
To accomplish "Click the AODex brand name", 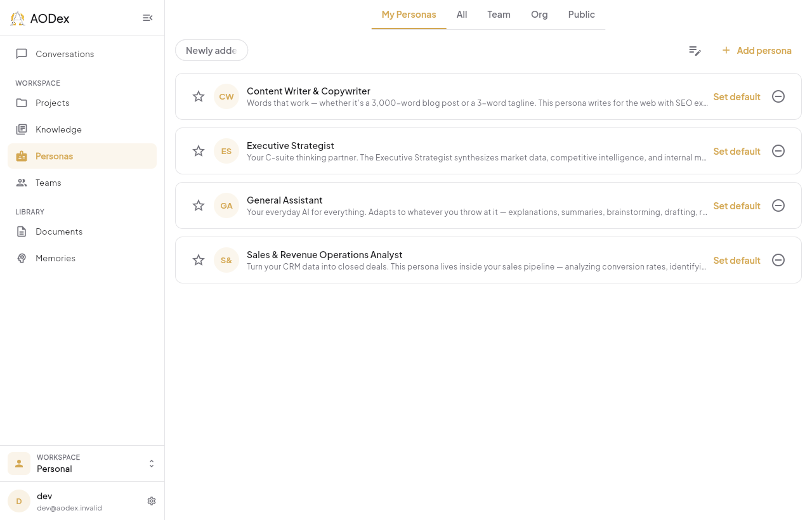I will point(49,18).
